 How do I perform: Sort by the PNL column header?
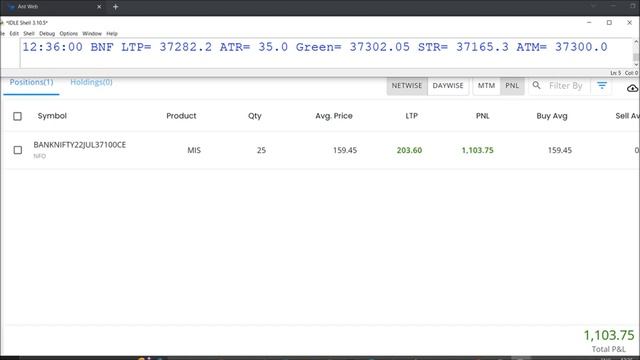click(x=482, y=116)
